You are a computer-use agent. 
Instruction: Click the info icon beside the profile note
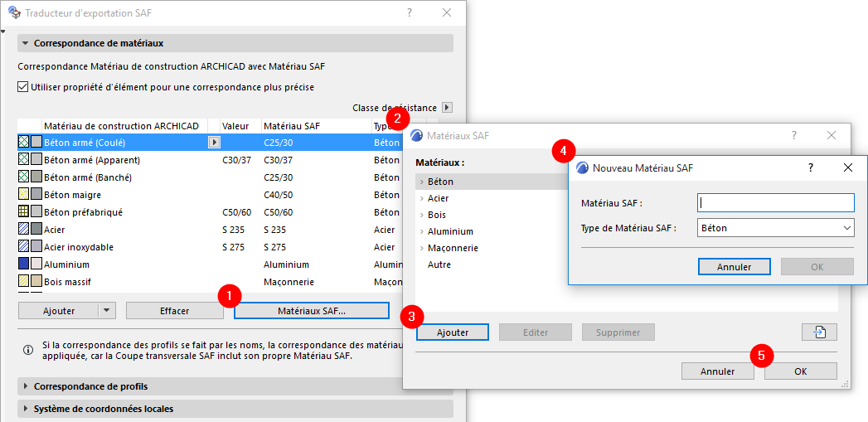27,350
